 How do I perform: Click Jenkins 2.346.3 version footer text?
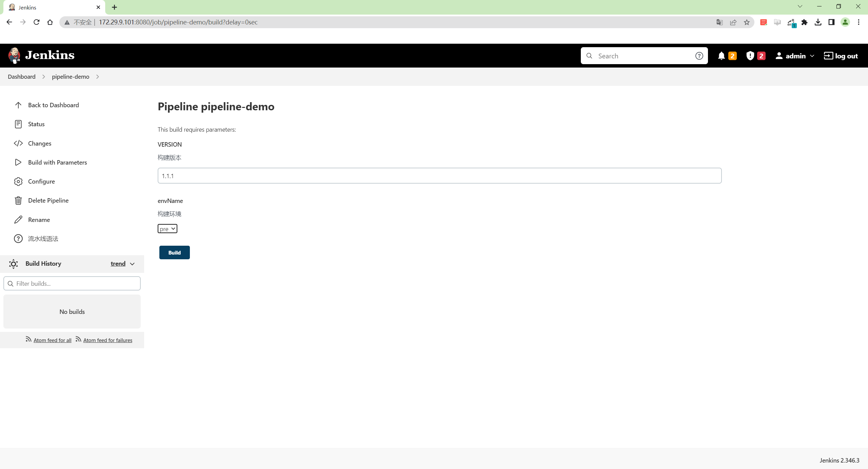click(840, 461)
